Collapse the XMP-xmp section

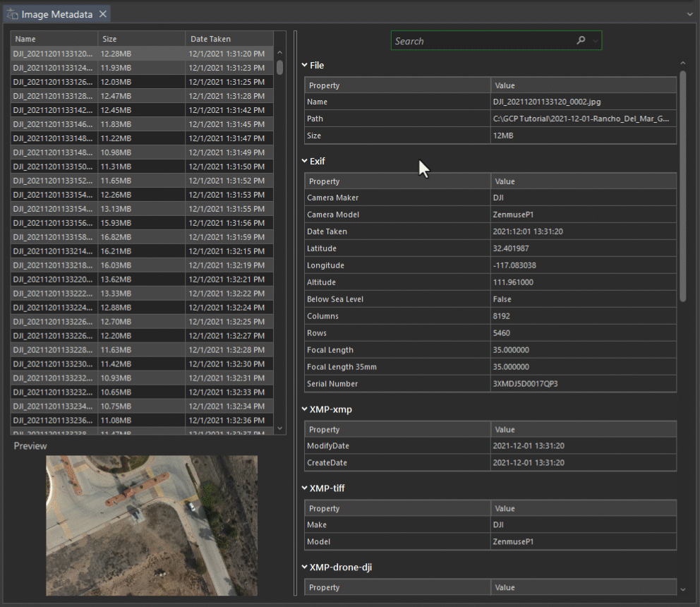tap(305, 409)
